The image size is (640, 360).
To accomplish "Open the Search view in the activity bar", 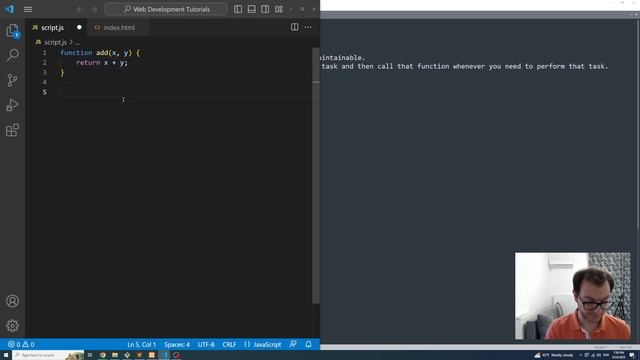I will (13, 55).
